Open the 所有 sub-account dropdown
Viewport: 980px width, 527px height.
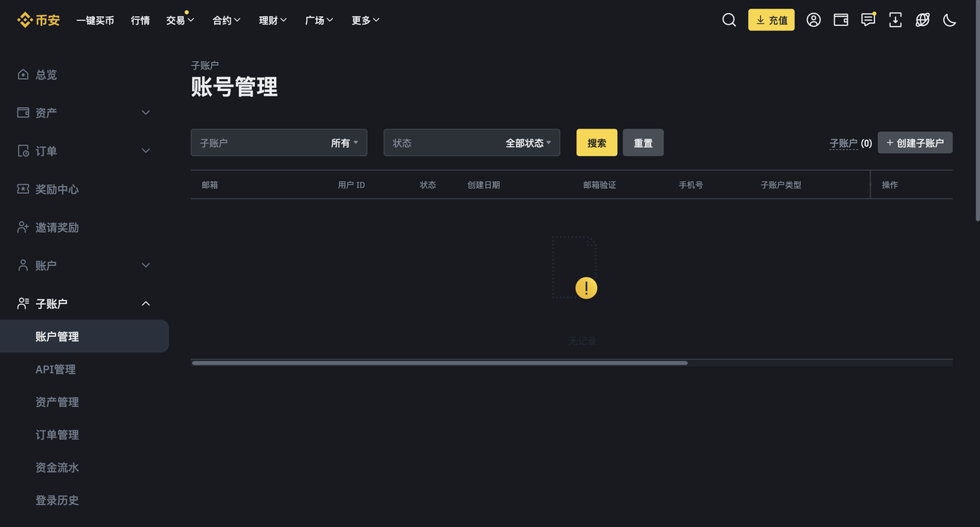pos(344,143)
